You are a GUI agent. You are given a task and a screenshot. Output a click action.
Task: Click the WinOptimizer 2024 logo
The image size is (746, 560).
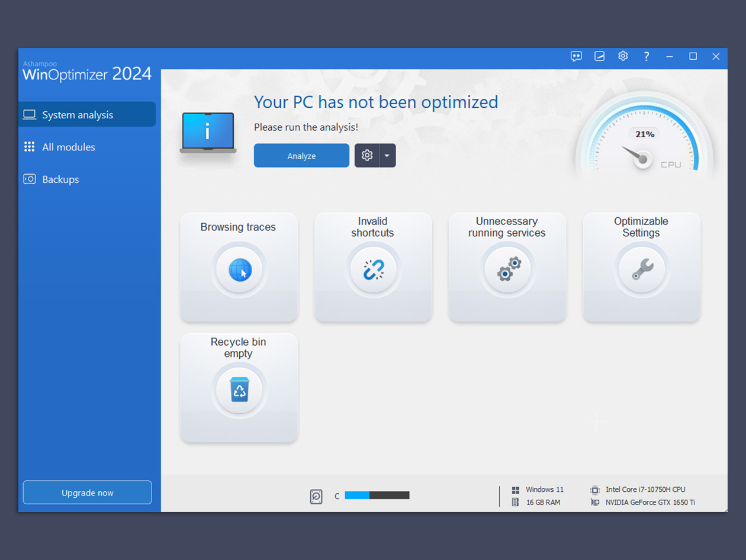tap(87, 72)
